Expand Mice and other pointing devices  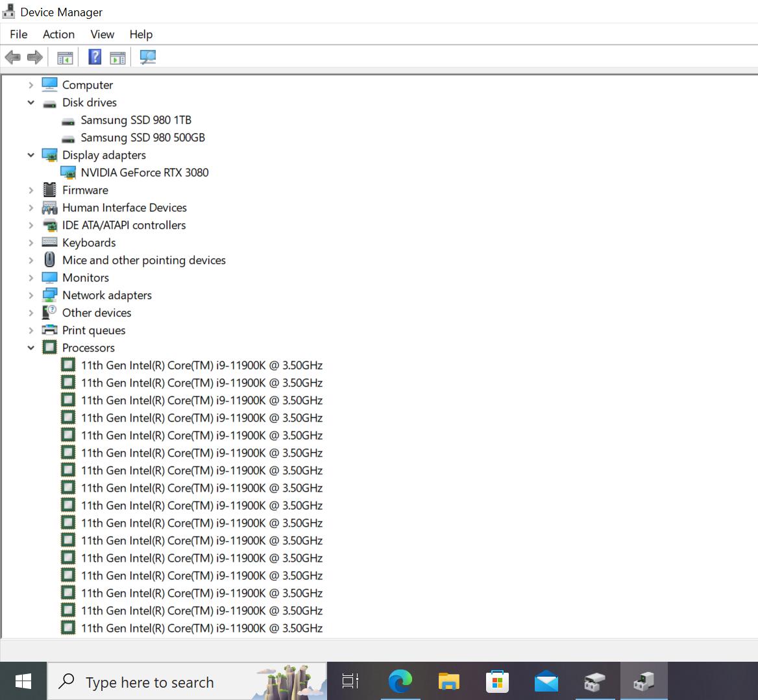click(x=31, y=260)
